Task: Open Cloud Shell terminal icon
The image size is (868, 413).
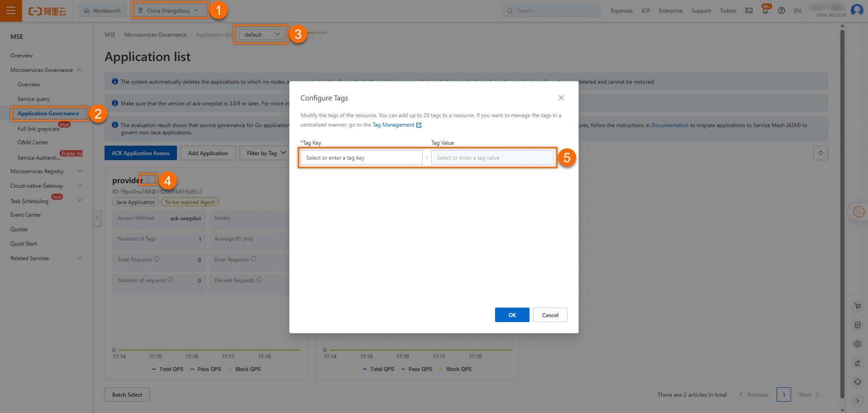Action: point(749,10)
